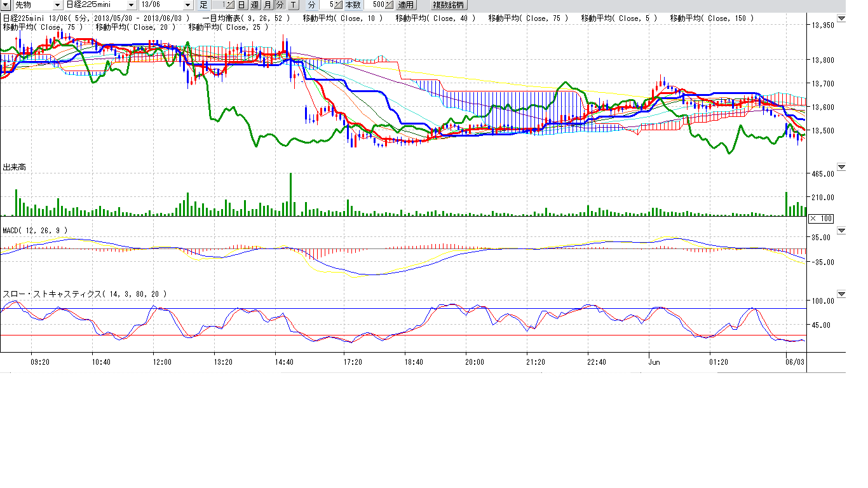This screenshot has width=868, height=488.
Task: Open the price chart pane menu arrow
Action: coord(841,18)
